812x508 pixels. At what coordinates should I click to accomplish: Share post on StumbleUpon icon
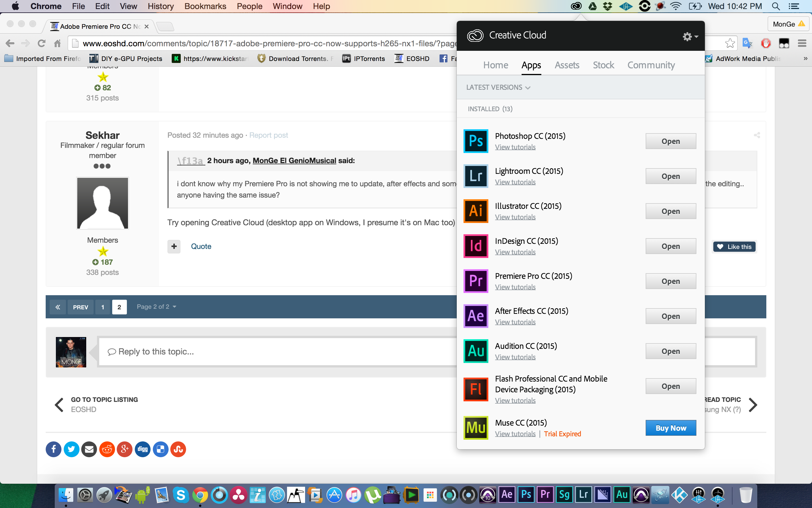click(x=178, y=449)
